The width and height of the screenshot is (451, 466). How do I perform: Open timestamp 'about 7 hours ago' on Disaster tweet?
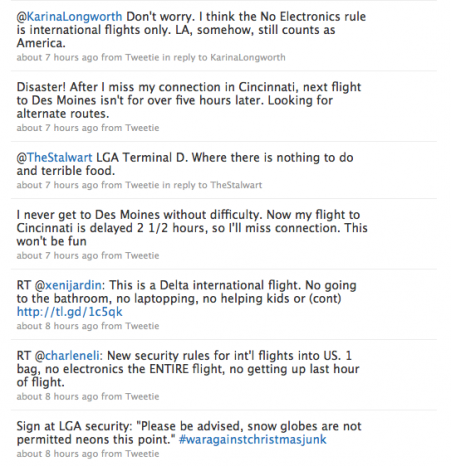[57, 128]
